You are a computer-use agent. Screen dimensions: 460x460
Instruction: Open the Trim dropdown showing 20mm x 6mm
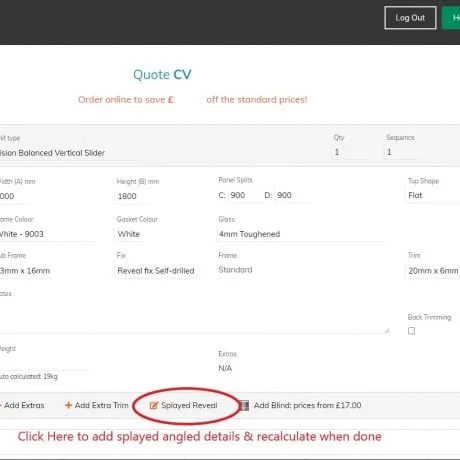pos(433,271)
